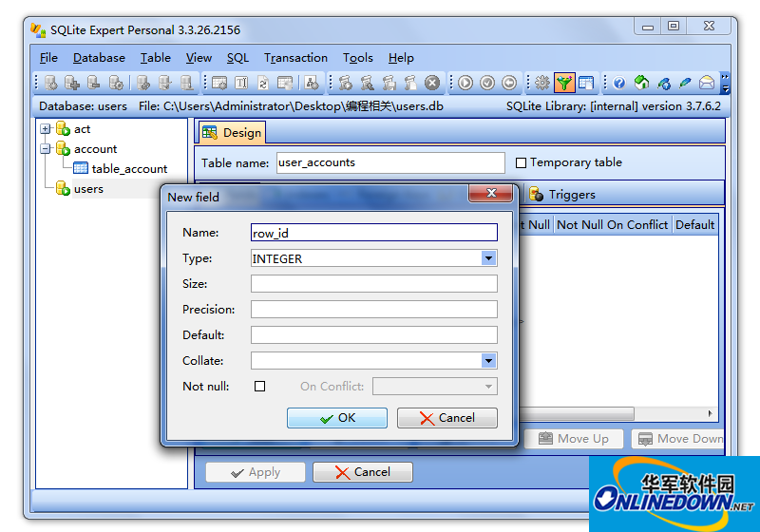Click the act database icon
The height and width of the screenshot is (532, 760).
click(x=63, y=128)
